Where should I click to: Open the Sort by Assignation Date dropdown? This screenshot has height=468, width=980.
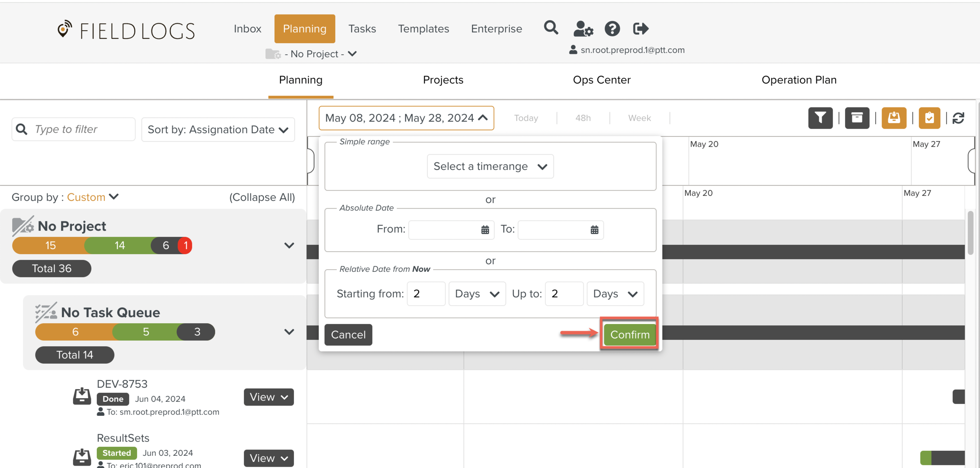[x=218, y=129]
